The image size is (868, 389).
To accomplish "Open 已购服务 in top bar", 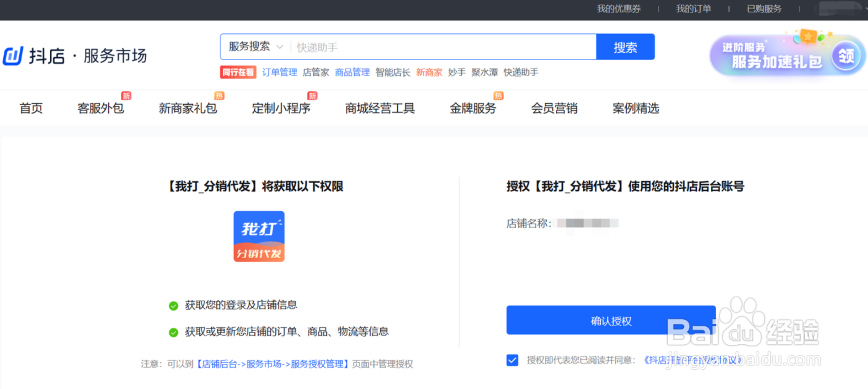I will point(764,9).
